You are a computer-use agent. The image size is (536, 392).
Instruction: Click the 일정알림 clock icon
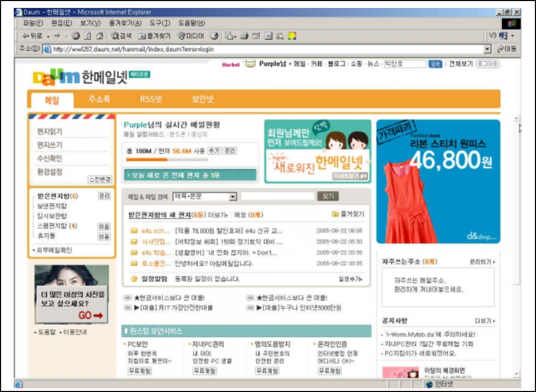coord(134,279)
